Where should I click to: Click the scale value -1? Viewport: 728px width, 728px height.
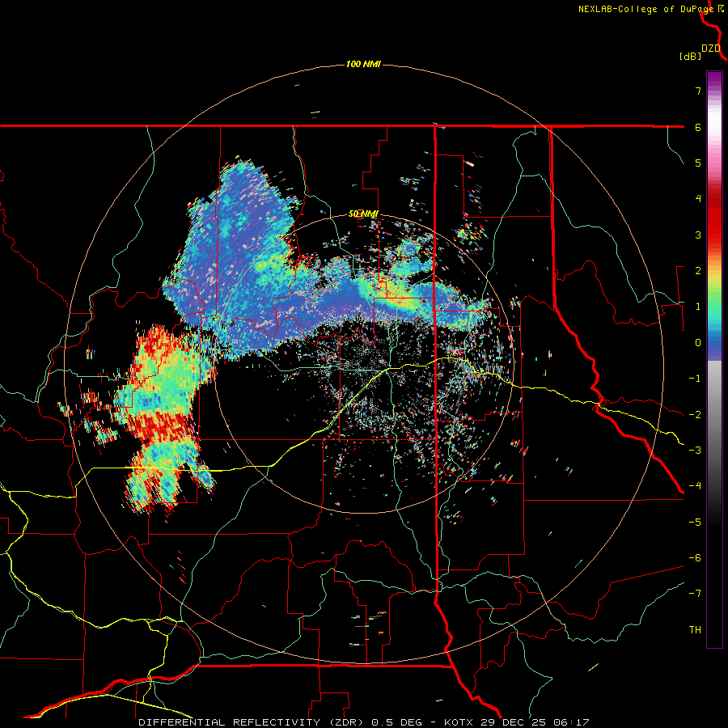(x=695, y=379)
